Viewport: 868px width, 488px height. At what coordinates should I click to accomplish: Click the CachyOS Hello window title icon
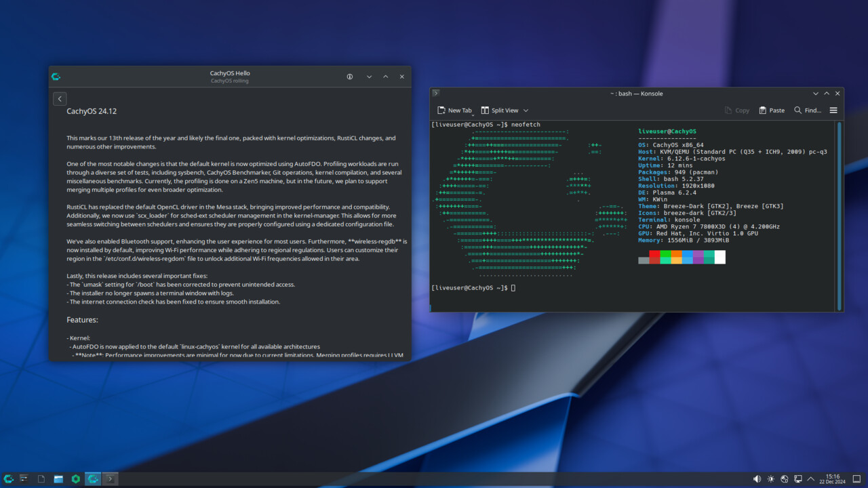pos(56,77)
